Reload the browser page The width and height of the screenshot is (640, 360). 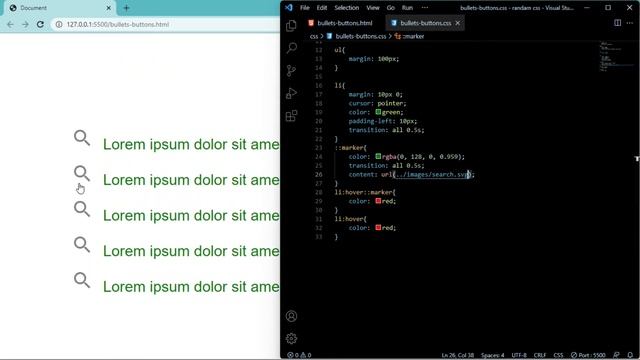[40, 24]
